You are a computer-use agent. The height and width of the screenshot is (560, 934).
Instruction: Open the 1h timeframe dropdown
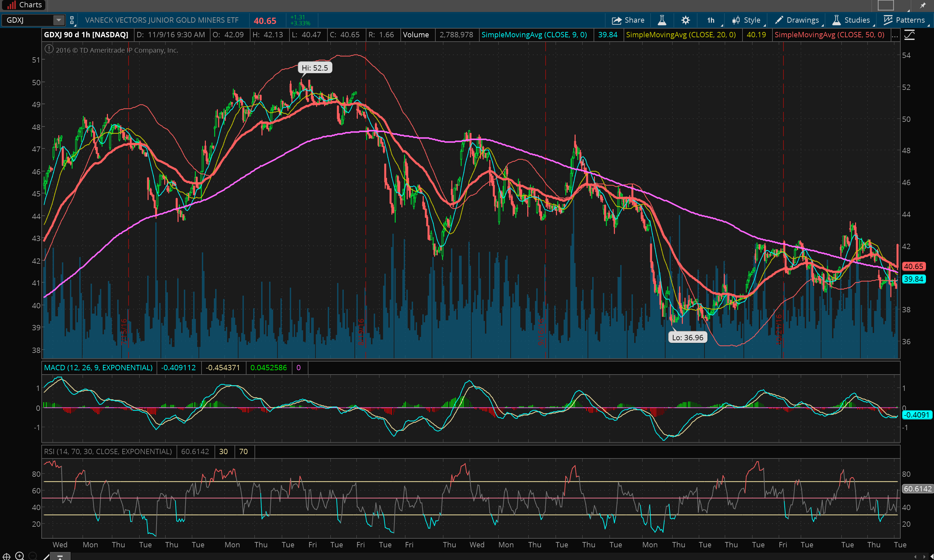point(711,20)
